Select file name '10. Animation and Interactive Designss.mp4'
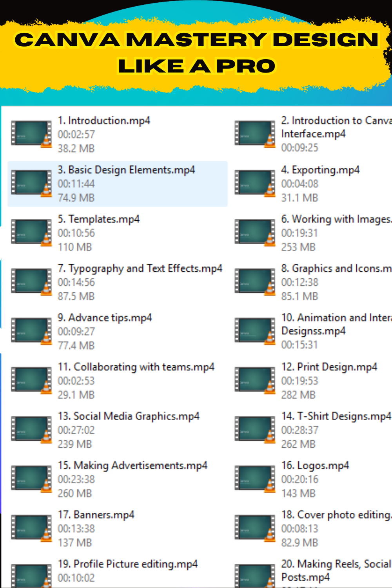 [x=336, y=324]
